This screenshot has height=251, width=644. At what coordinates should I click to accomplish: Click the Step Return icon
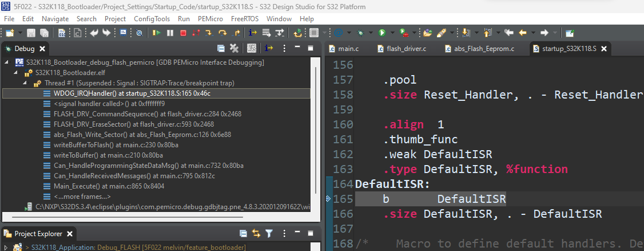coord(237,33)
